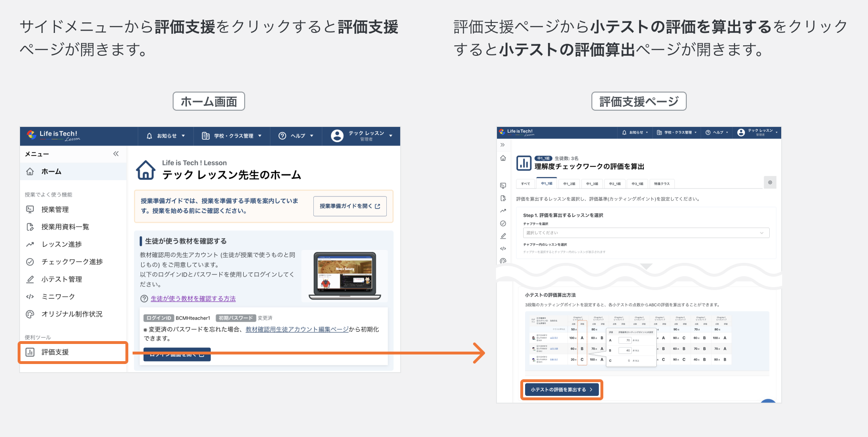Open the ヘルプ dropdown menu
This screenshot has height=437, width=868.
(296, 135)
